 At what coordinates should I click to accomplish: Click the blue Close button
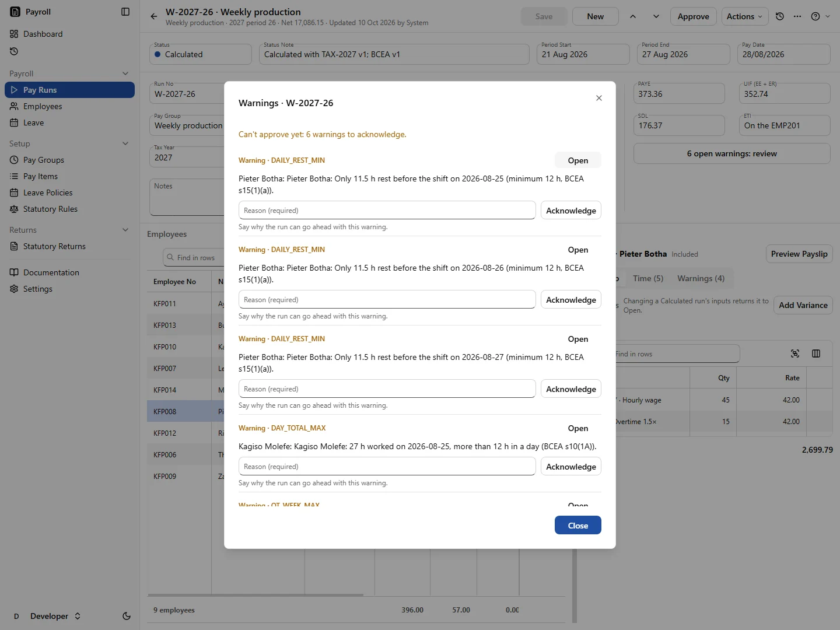[578, 525]
